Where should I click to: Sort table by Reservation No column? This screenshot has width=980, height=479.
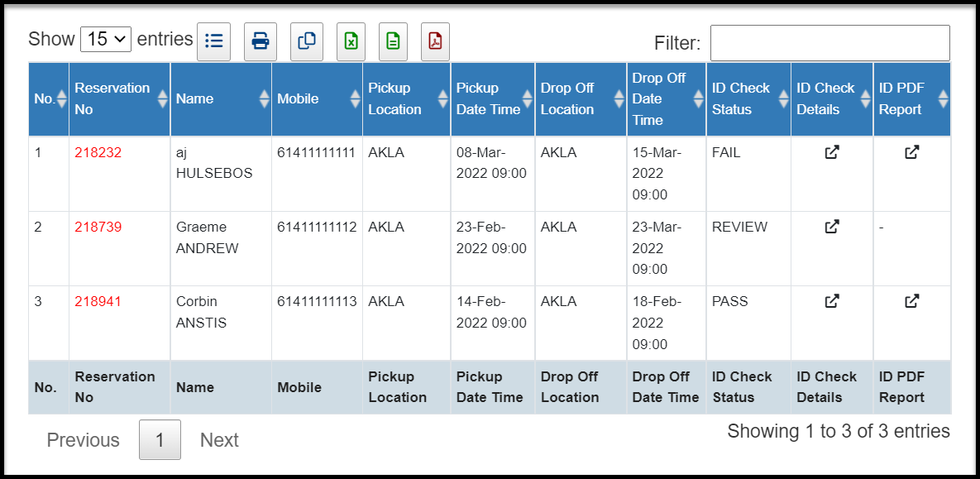[x=119, y=98]
